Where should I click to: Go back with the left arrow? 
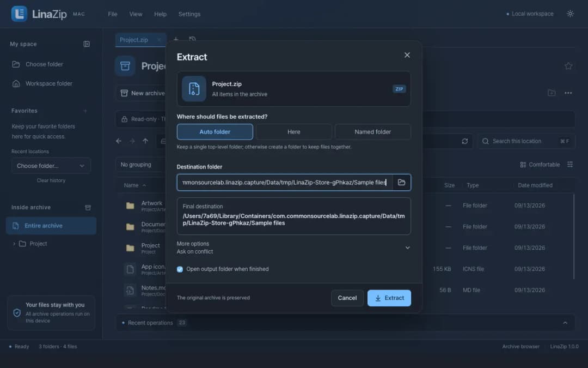pos(119,141)
